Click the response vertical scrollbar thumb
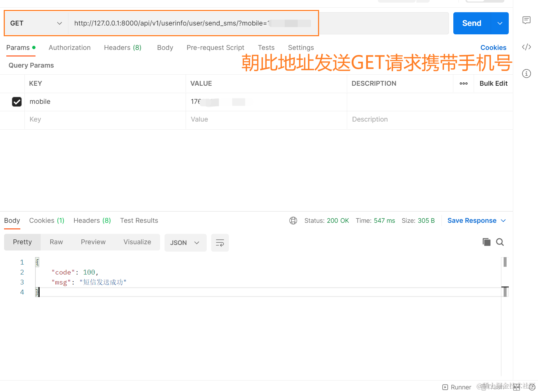Viewport: 538px width, 392px height. coord(505,262)
